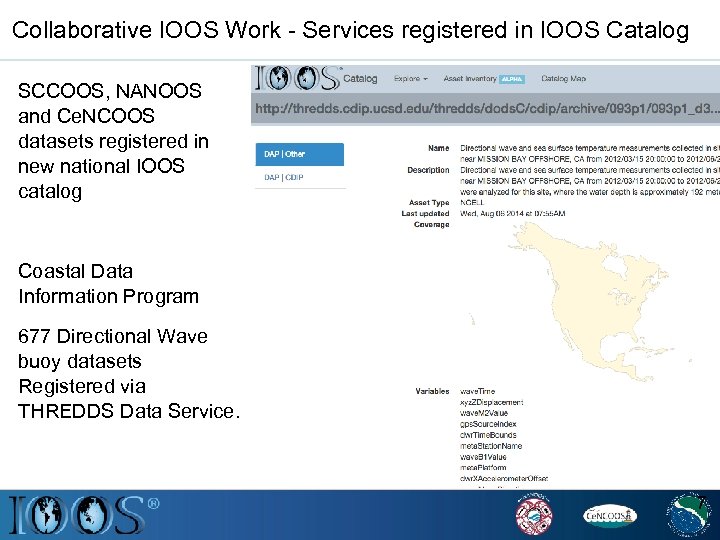Click the '677 Directional Wave buoy datasets' text
Viewport: 720px width, 540px height.
(x=112, y=349)
